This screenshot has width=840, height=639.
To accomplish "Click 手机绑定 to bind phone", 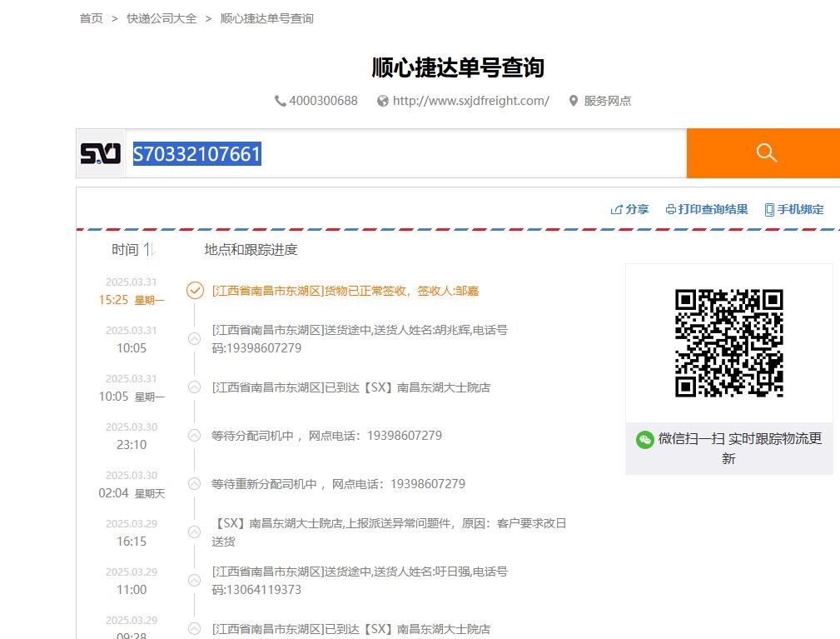I will click(794, 209).
